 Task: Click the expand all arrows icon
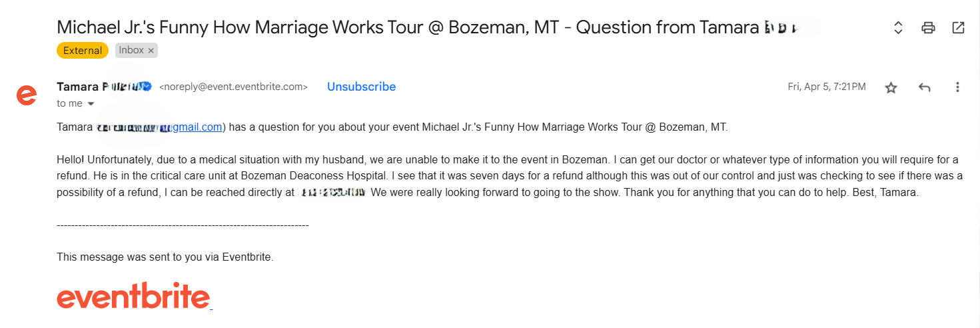tap(898, 28)
